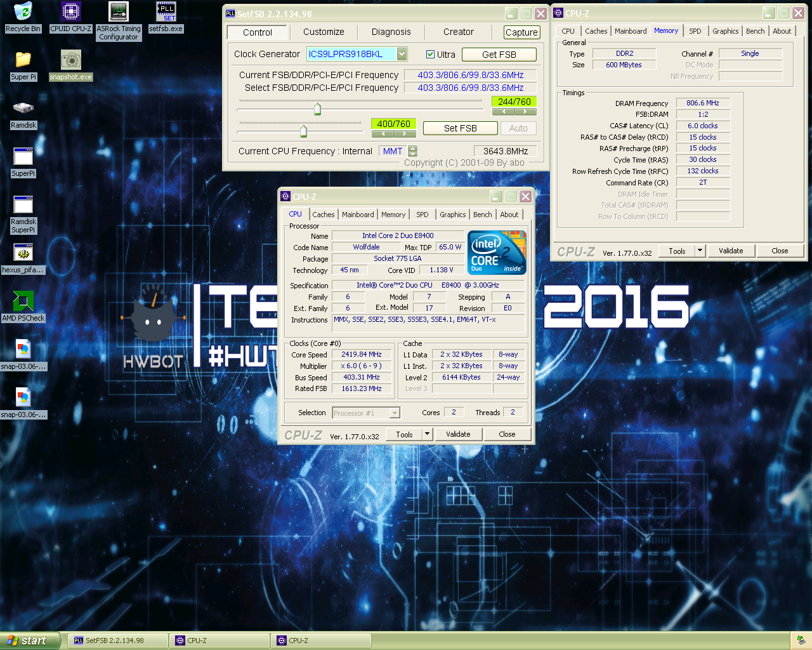Viewport: 812px width, 650px height.
Task: Click the Get FSB button
Action: 499,55
